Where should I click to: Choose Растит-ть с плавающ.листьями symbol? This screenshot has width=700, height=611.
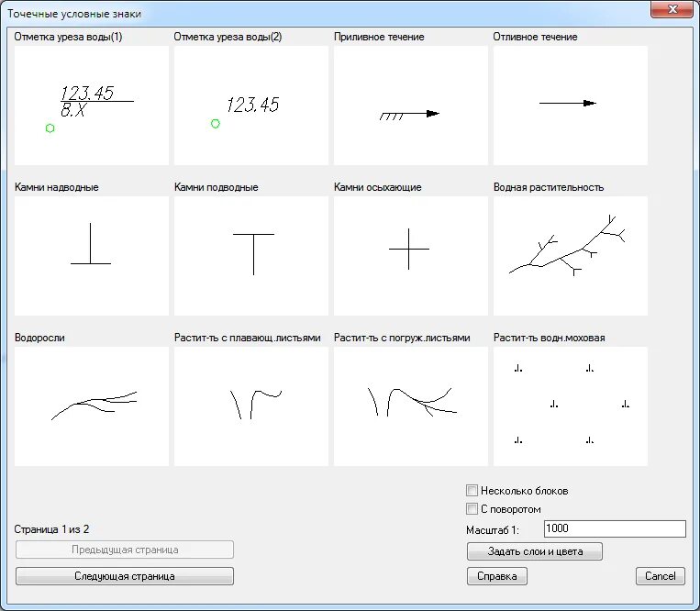tap(251, 406)
